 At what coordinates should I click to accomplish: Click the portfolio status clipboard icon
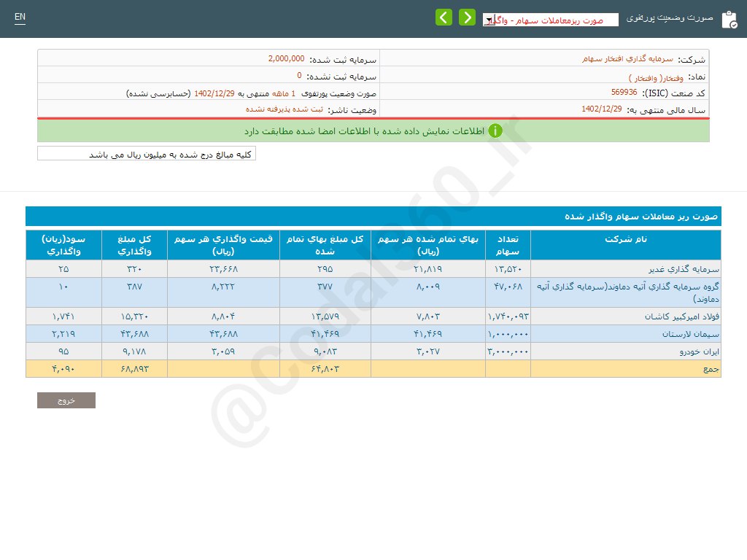[x=729, y=20]
